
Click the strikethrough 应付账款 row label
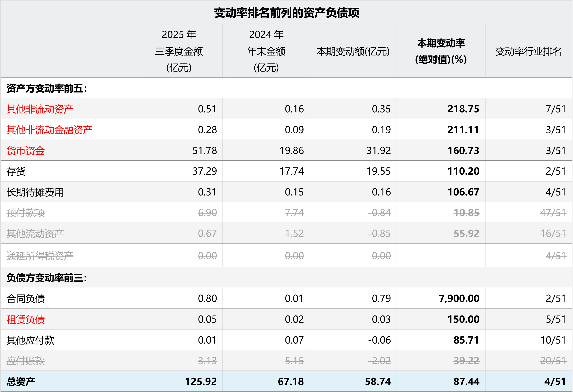pyautogui.click(x=25, y=361)
